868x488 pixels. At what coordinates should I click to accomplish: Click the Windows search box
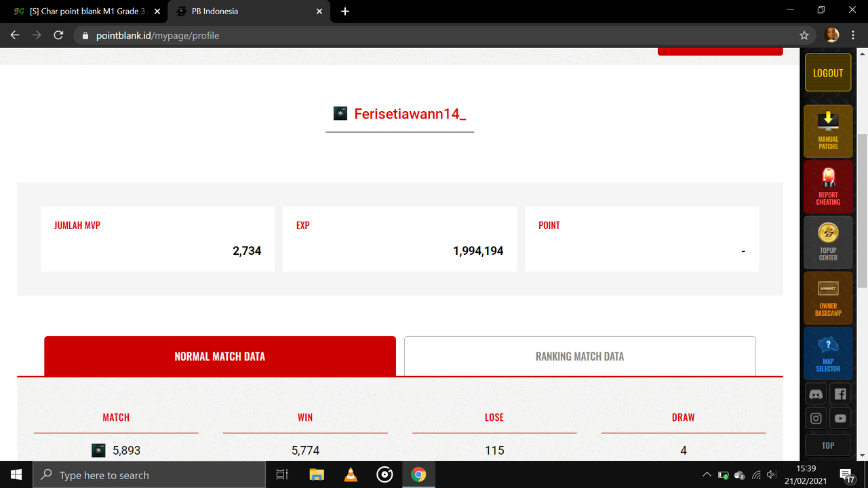[x=149, y=475]
